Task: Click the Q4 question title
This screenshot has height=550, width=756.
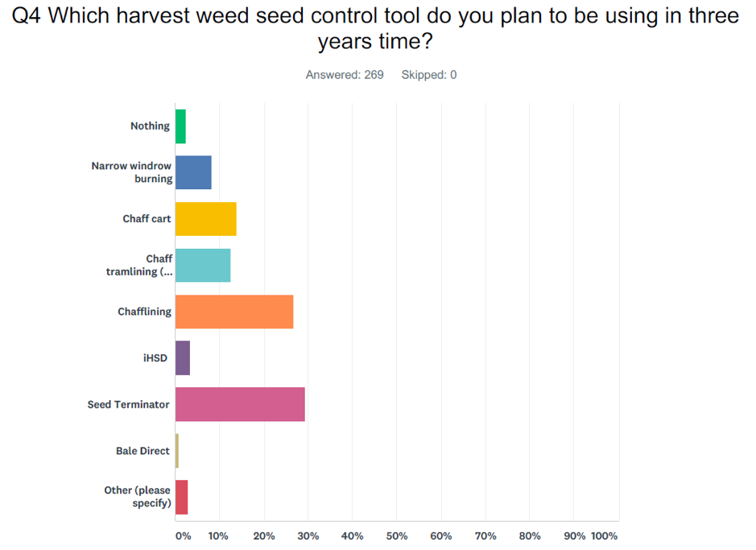Action: point(378,28)
